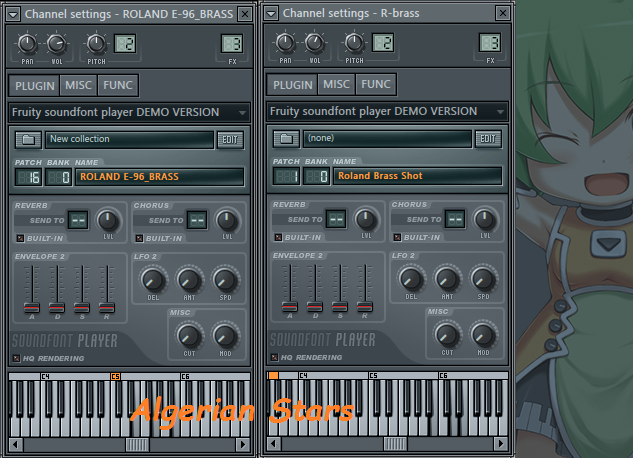Click the Vol knob in ROLAND E-96_BRASS window
633x458 pixels.
point(57,44)
